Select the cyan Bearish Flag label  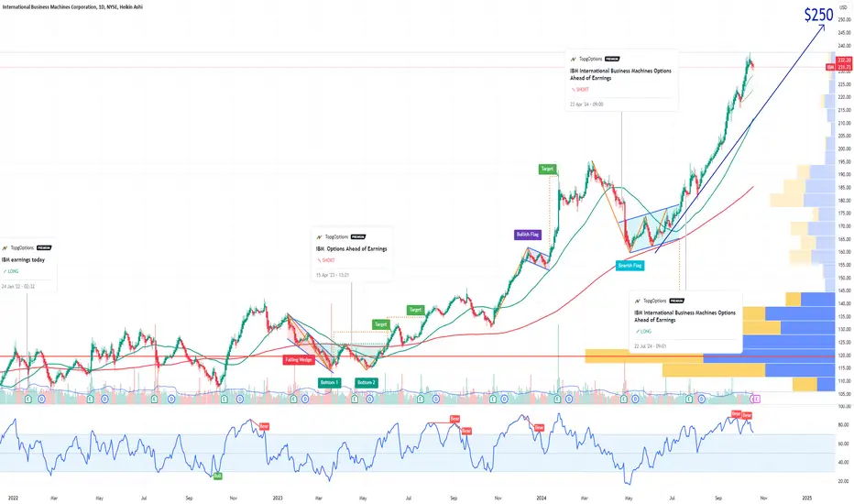(x=630, y=266)
